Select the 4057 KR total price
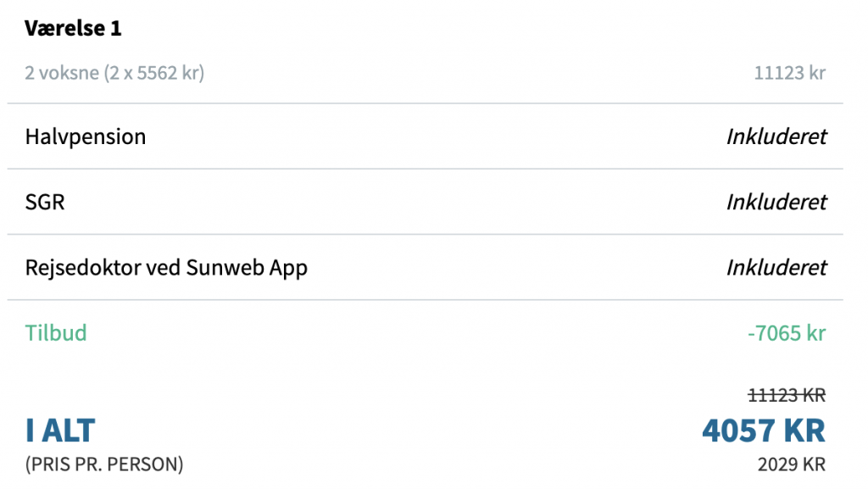The height and width of the screenshot is (489, 868). pos(764,431)
